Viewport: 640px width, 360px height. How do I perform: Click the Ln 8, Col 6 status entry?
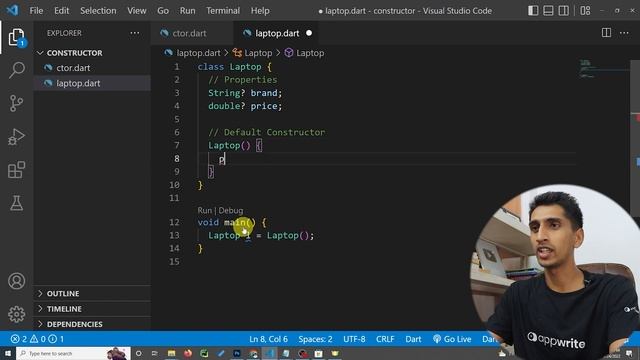tap(269, 339)
